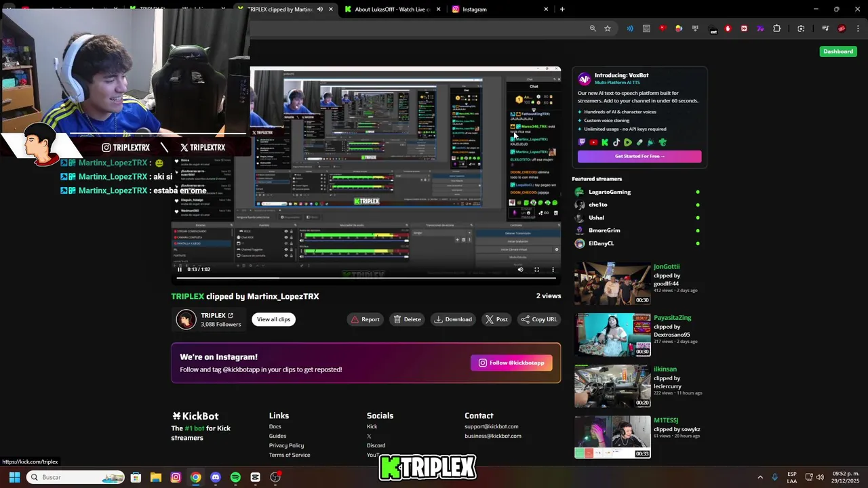Open the Docs footer link
This screenshot has height=488, width=868.
(x=275, y=426)
